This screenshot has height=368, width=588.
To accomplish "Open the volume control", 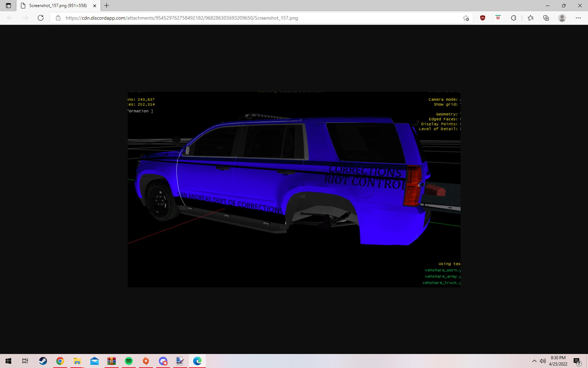I will pos(543,361).
